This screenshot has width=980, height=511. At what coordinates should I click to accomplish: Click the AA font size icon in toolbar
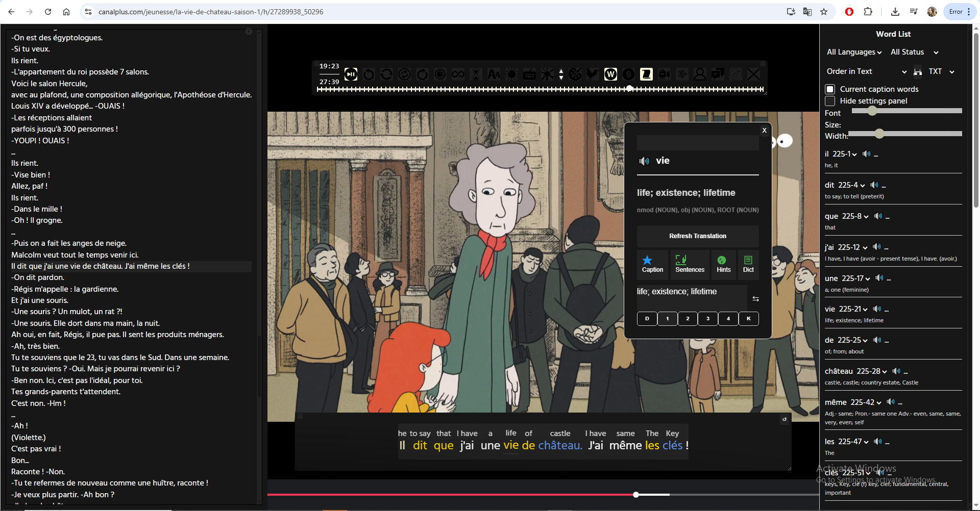[x=494, y=74]
